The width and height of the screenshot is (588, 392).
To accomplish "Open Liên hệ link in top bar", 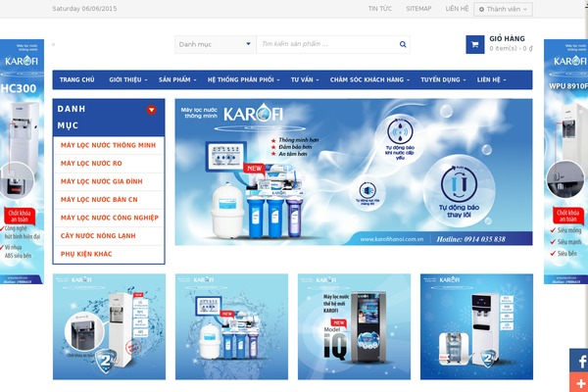I will pos(457,9).
